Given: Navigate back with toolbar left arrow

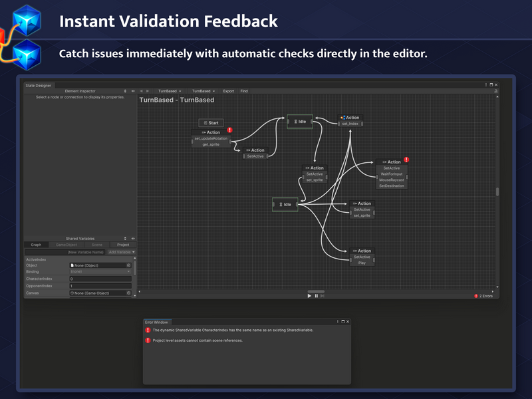Looking at the screenshot, I should [141, 91].
